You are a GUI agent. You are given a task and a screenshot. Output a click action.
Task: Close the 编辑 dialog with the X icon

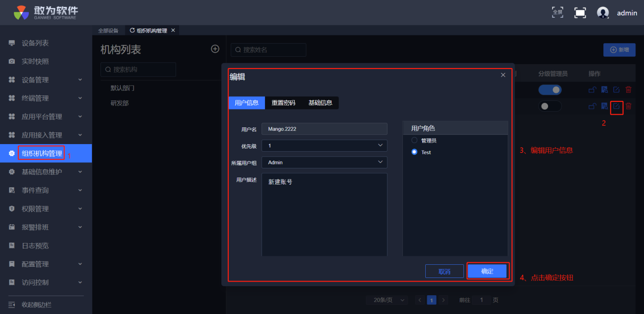pyautogui.click(x=503, y=75)
